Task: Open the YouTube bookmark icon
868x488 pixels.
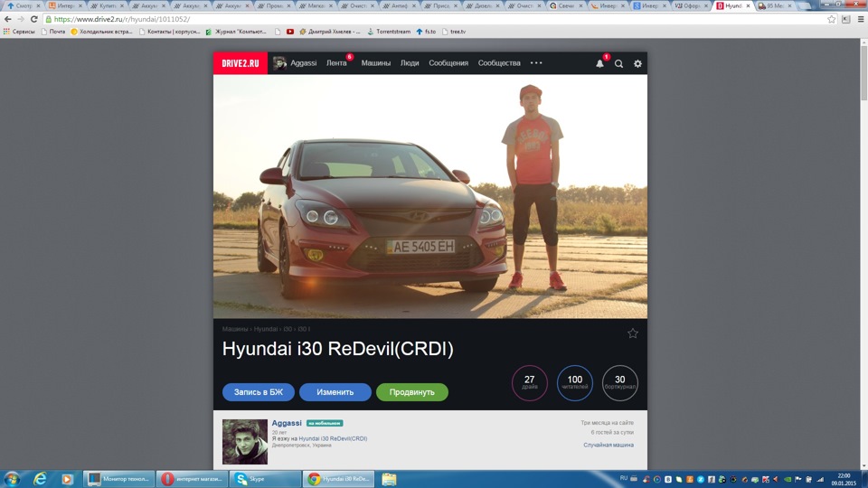Action: [x=290, y=32]
